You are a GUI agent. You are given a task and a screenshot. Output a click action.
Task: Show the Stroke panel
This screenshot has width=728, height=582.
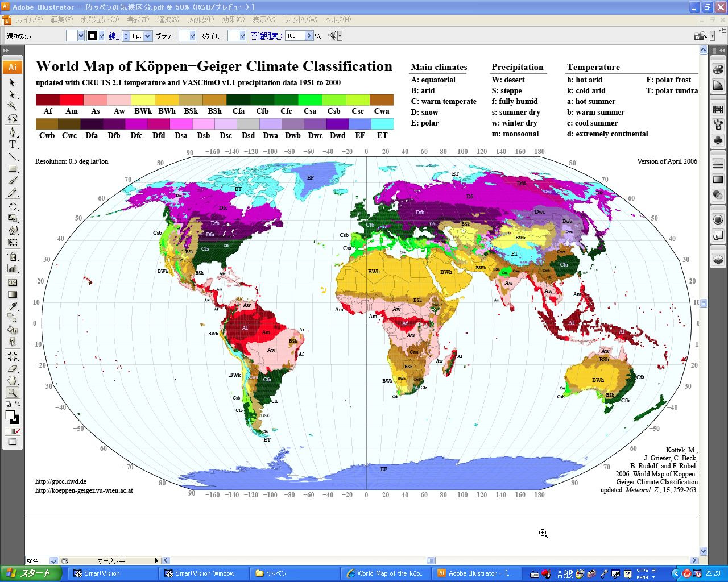pos(718,164)
